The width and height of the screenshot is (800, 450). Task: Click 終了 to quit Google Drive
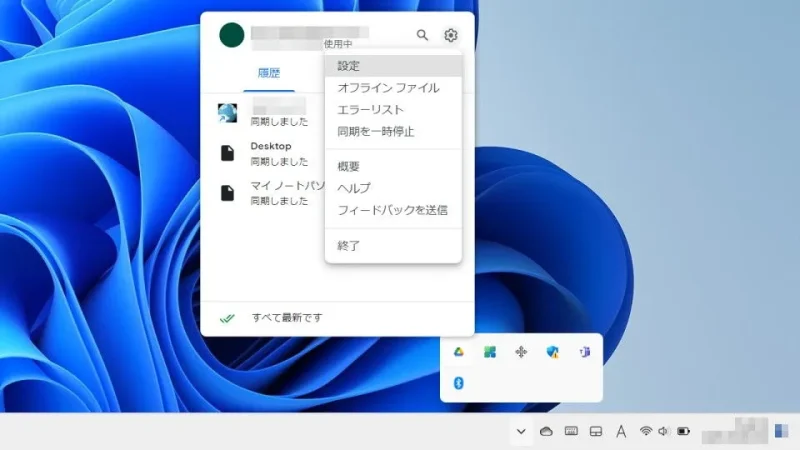pos(349,245)
